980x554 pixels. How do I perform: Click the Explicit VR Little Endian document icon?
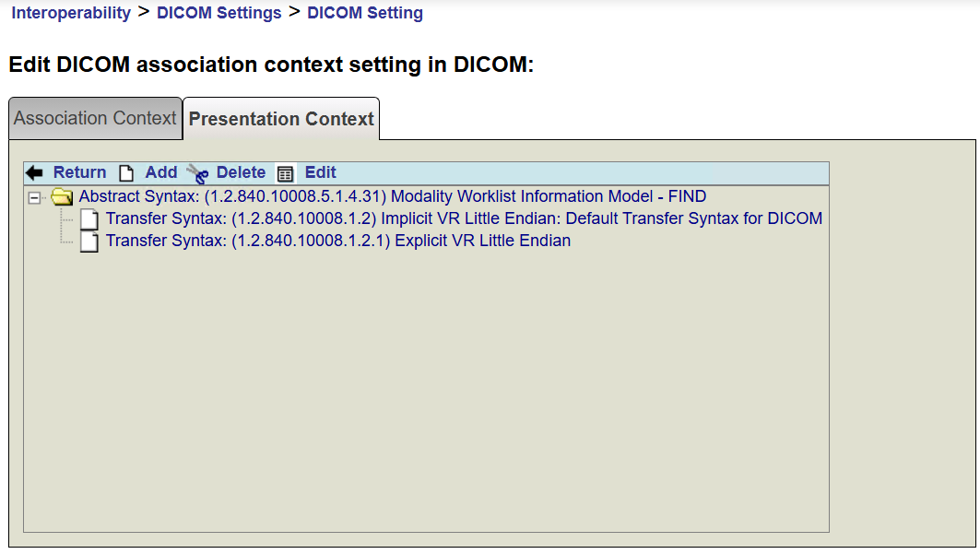pos(89,242)
